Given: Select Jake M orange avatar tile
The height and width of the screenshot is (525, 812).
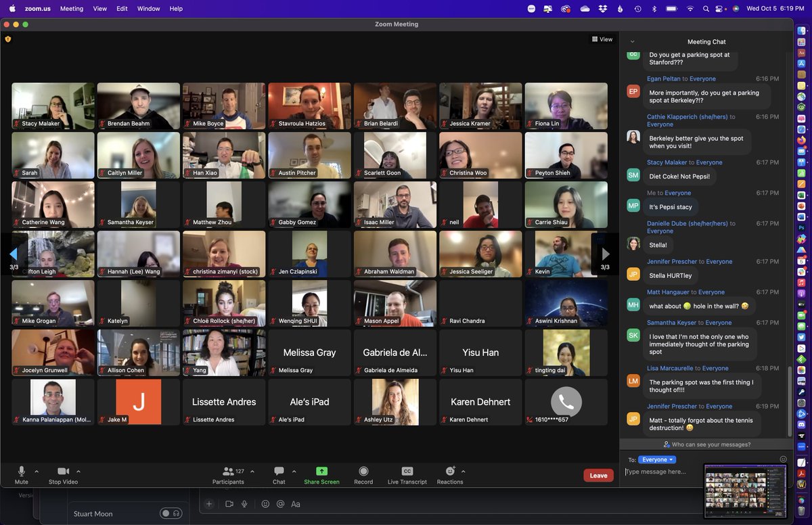Looking at the screenshot, I should pyautogui.click(x=139, y=402).
